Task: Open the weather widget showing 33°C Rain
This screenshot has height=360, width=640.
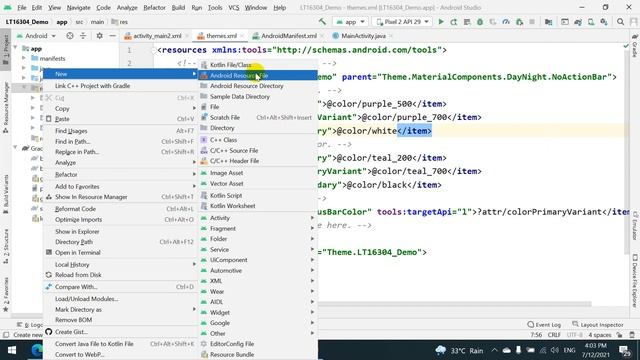Action: point(459,350)
